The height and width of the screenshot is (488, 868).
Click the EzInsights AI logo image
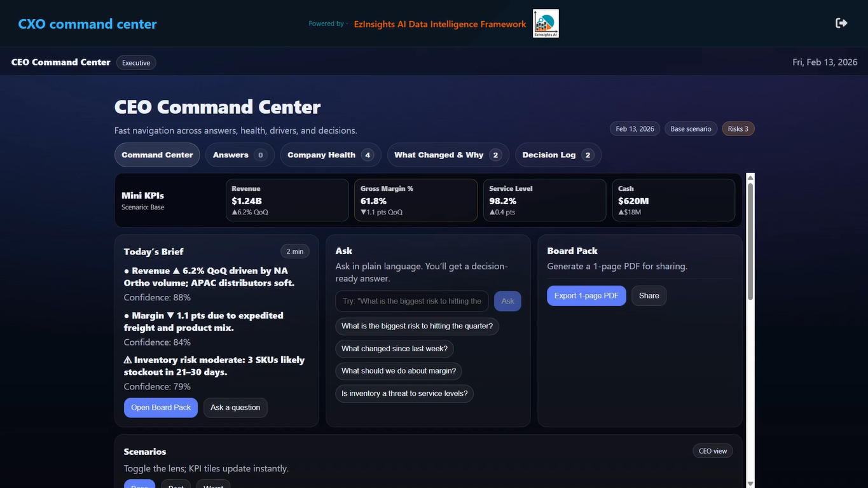click(546, 24)
